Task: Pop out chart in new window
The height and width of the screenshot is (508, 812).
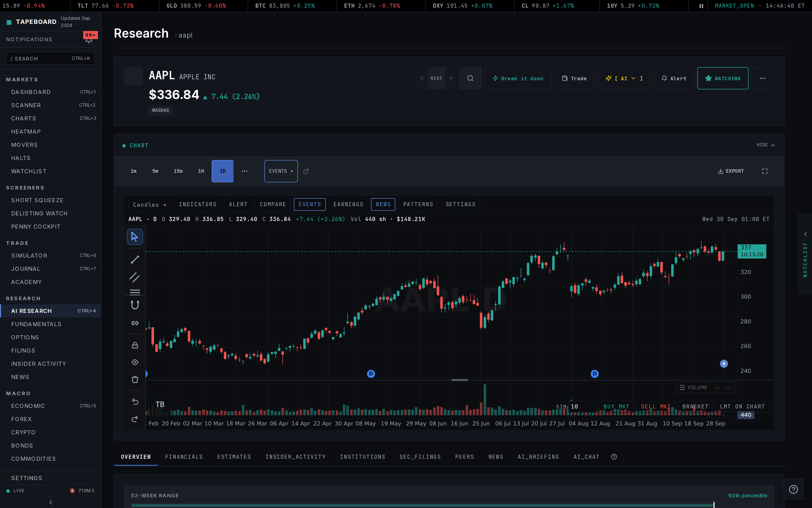Action: pos(306,171)
